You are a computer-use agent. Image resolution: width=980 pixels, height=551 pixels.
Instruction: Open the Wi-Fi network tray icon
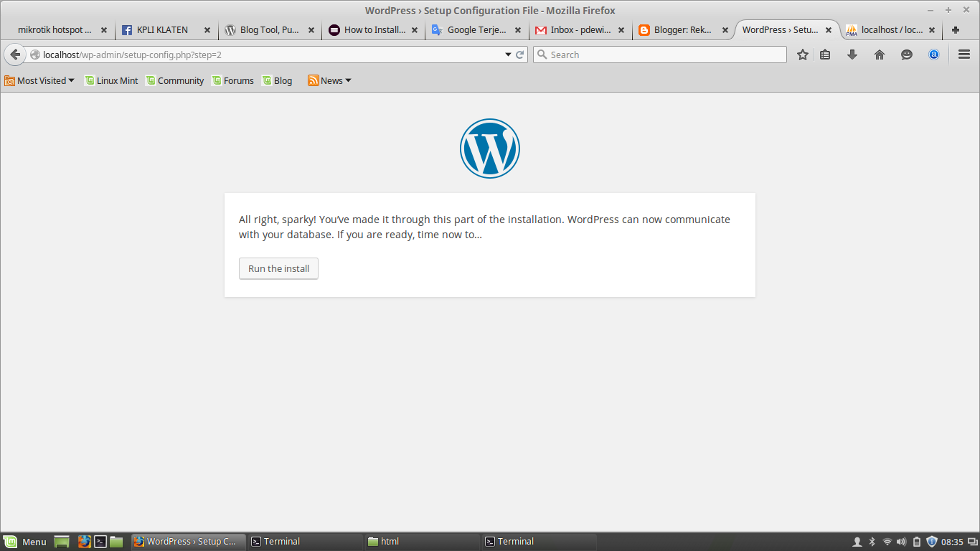[887, 542]
